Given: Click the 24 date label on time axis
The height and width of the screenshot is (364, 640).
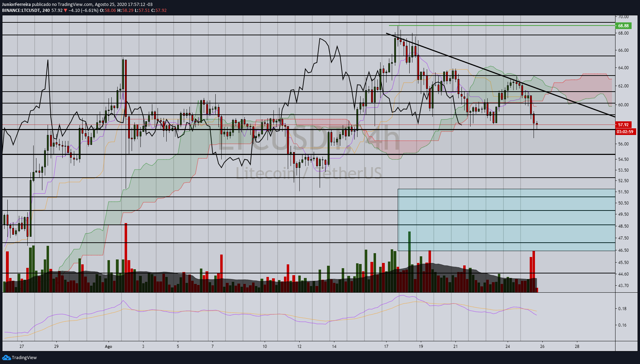Looking at the screenshot, I should [508, 347].
